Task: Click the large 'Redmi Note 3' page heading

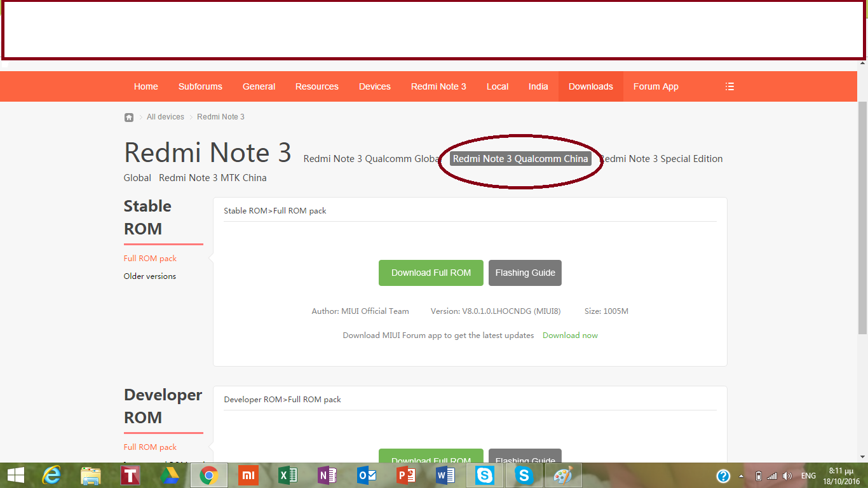Action: click(208, 152)
